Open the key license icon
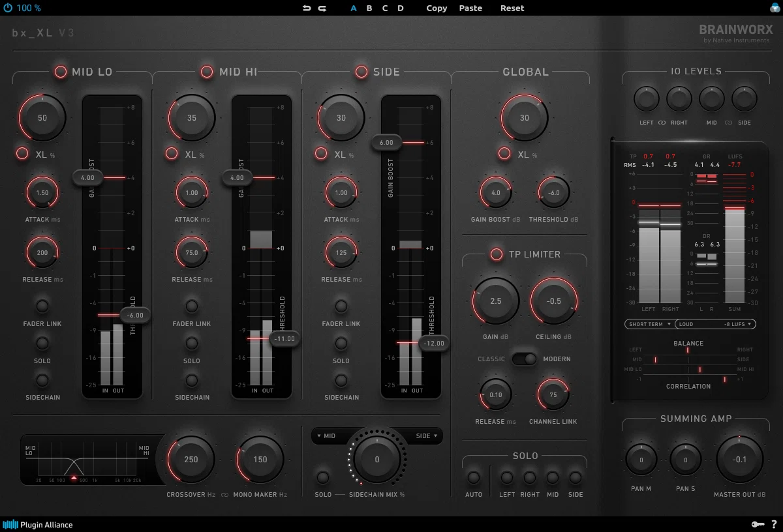783x532 pixels. click(x=756, y=524)
